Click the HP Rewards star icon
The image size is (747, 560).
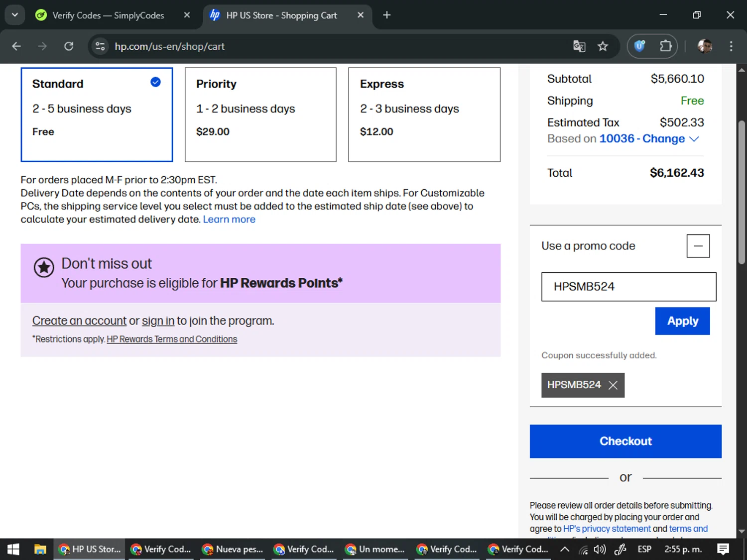(44, 267)
